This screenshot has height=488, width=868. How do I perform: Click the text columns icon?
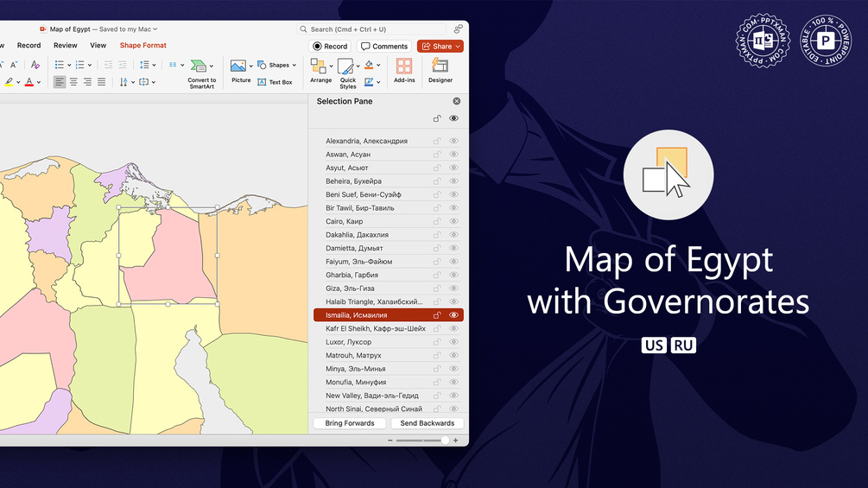tap(173, 65)
